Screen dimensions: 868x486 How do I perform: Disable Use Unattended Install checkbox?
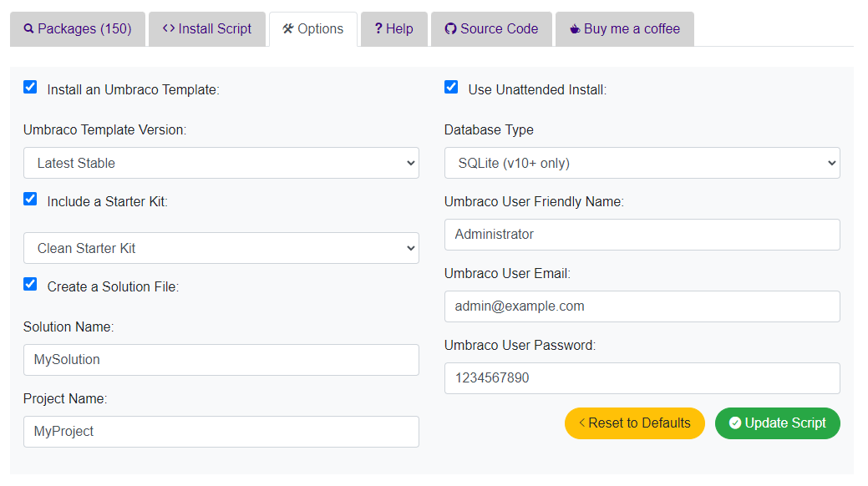tap(451, 87)
